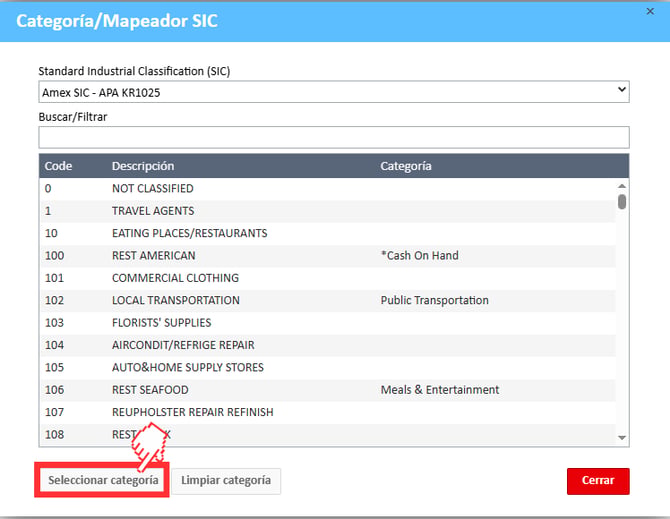This screenshot has width=670, height=519.
Task: Click code 0 in the Code column
Action: pyautogui.click(x=48, y=188)
